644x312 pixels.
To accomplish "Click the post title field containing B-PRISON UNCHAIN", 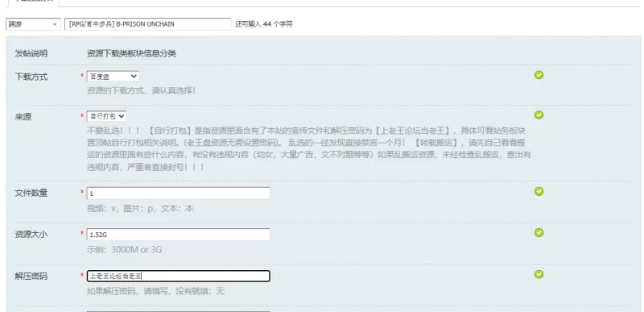I will [148, 24].
